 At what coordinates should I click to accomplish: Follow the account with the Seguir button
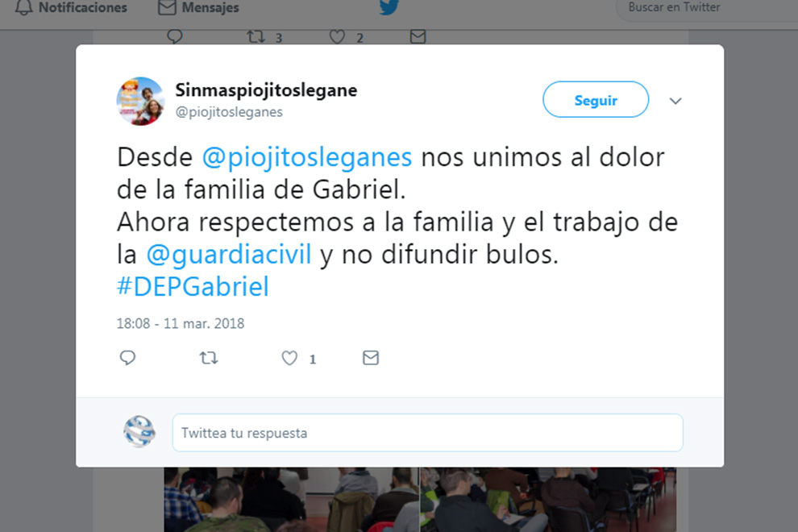(x=596, y=100)
